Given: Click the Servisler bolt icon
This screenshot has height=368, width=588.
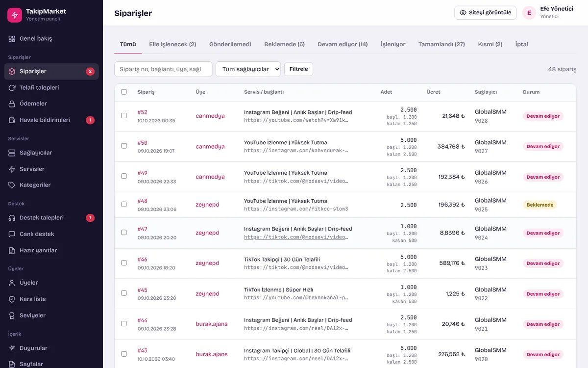Looking at the screenshot, I should [x=12, y=169].
